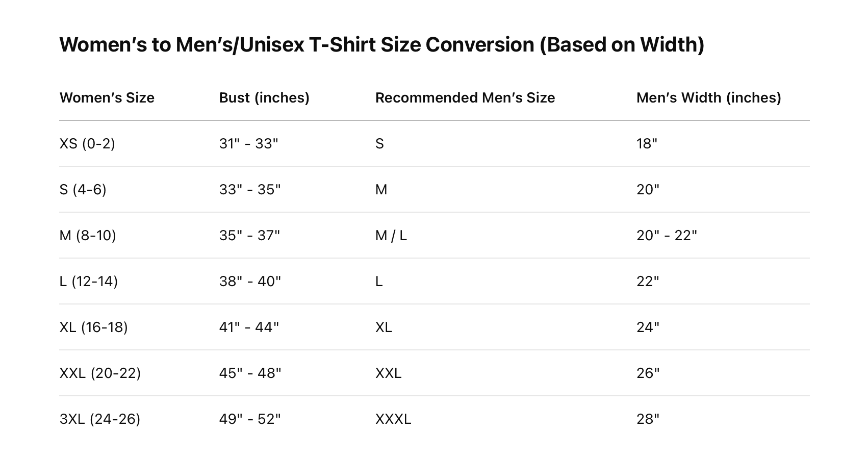Select the 3XL (24-26) women's size cell

coord(100,419)
